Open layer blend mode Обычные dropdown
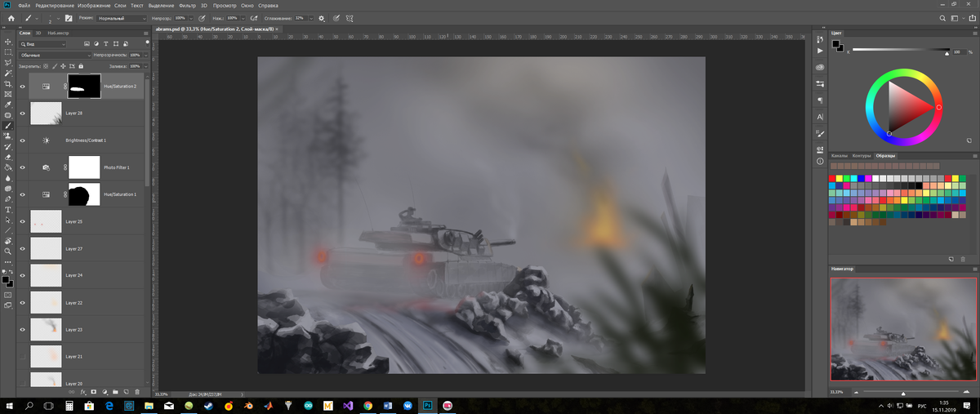980x414 pixels. [x=54, y=55]
